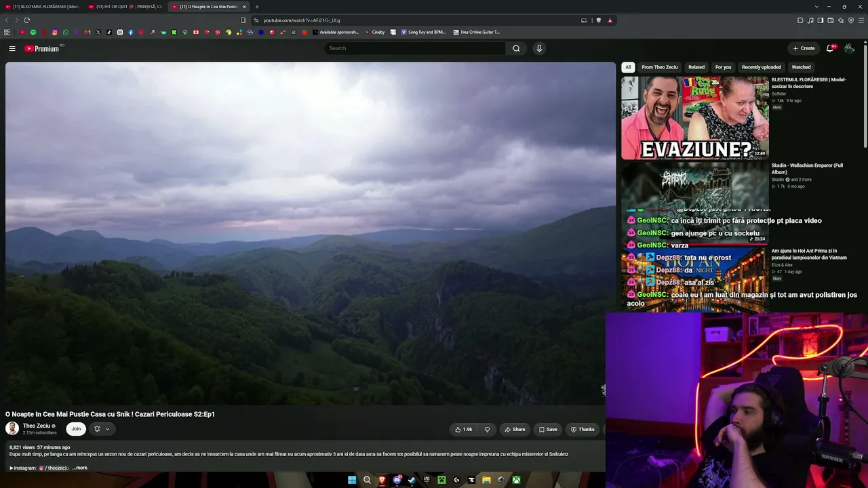Toggle the browser sidebar panel
This screenshot has width=868, height=488.
[x=821, y=20]
